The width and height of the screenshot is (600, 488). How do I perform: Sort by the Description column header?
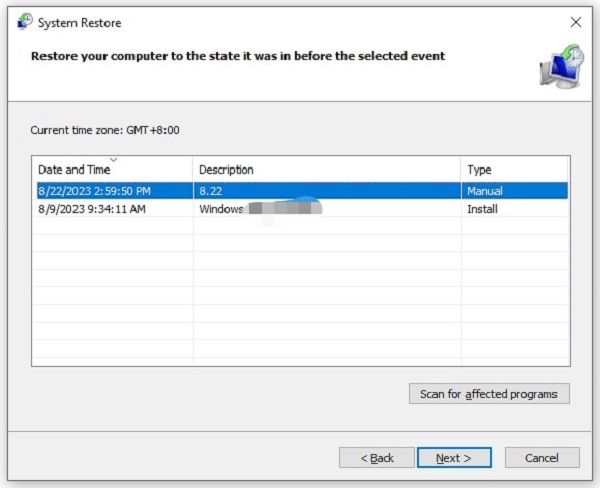coord(226,170)
